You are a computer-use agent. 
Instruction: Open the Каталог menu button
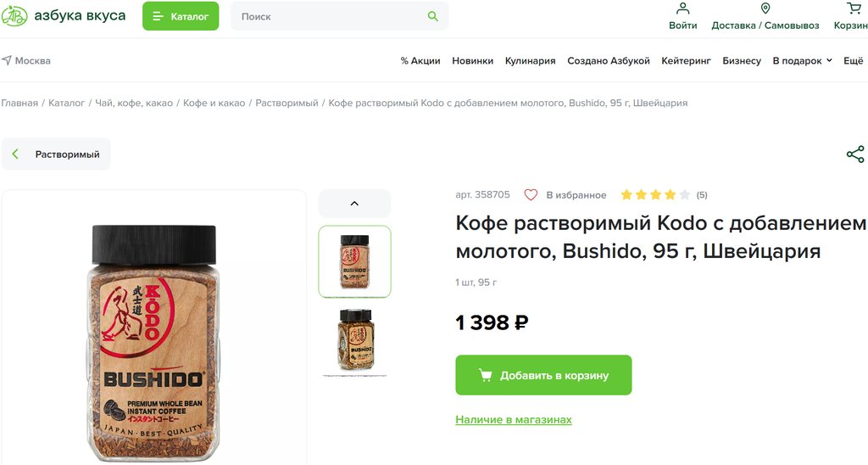click(x=181, y=16)
